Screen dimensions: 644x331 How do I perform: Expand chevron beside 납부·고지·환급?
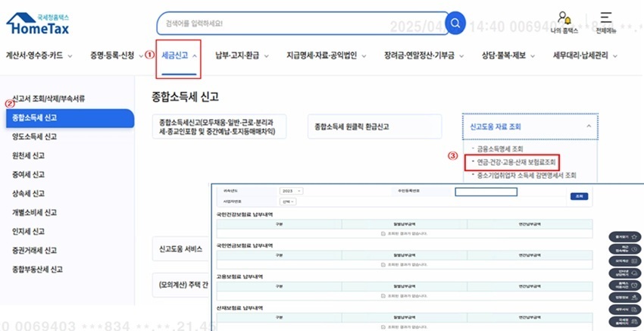click(266, 56)
